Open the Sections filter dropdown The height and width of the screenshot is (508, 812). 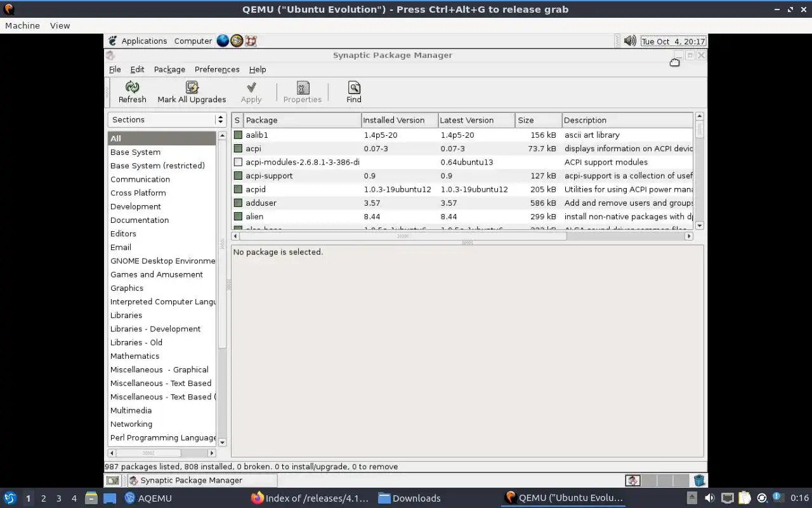167,119
